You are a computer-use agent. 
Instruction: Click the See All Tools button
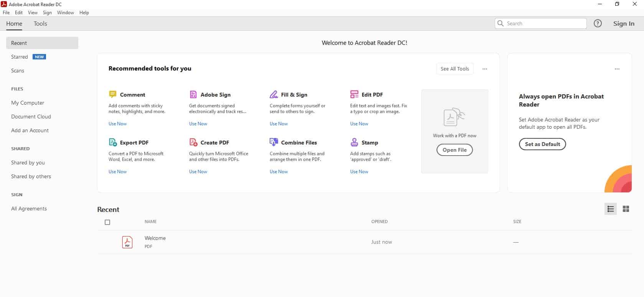pyautogui.click(x=455, y=69)
